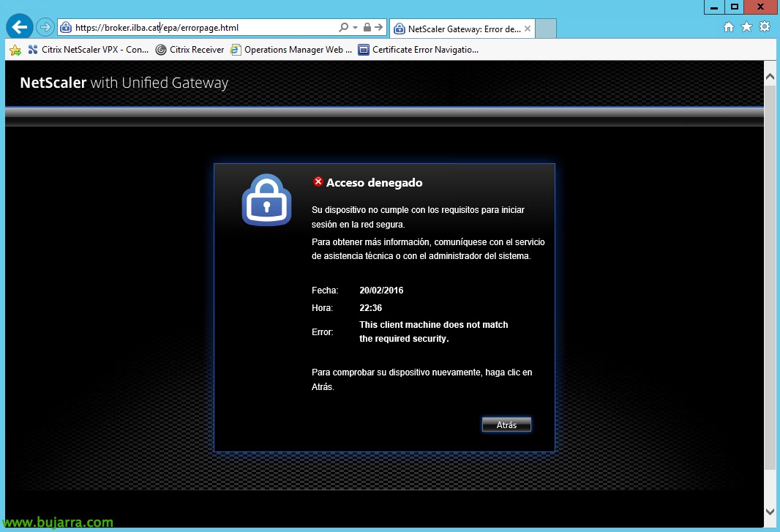The width and height of the screenshot is (780, 532).
Task: Open the security lock report icon
Action: tap(367, 27)
